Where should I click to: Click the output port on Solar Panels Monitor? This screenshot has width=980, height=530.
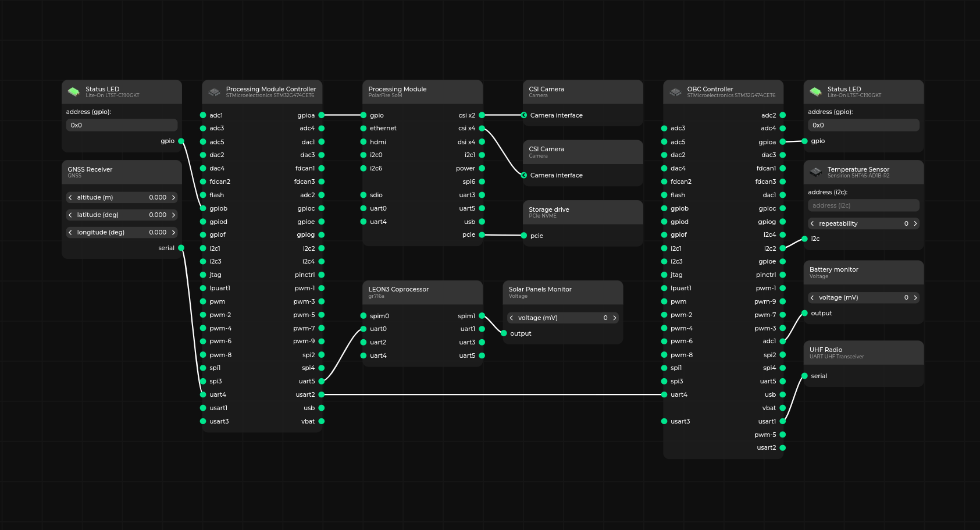coord(504,333)
